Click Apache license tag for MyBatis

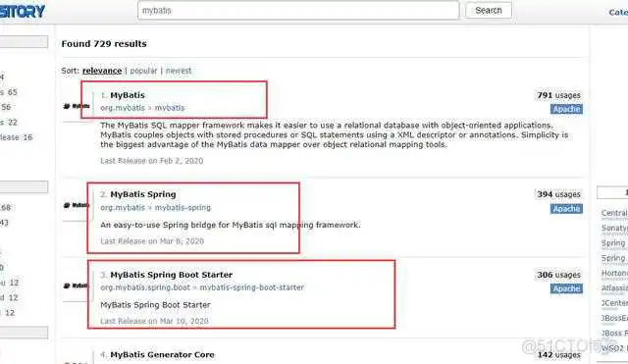coord(566,109)
